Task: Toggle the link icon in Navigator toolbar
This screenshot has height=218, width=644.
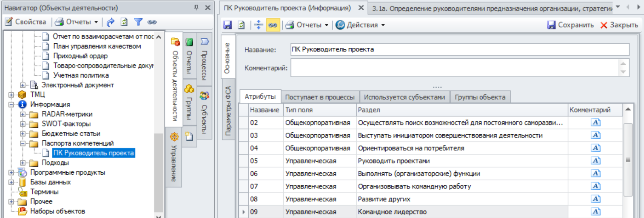Action: coord(152,22)
